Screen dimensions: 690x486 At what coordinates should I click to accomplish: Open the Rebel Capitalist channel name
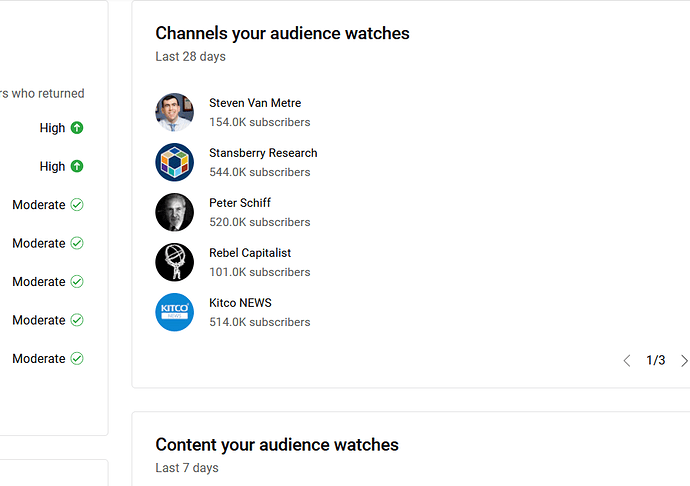click(250, 253)
